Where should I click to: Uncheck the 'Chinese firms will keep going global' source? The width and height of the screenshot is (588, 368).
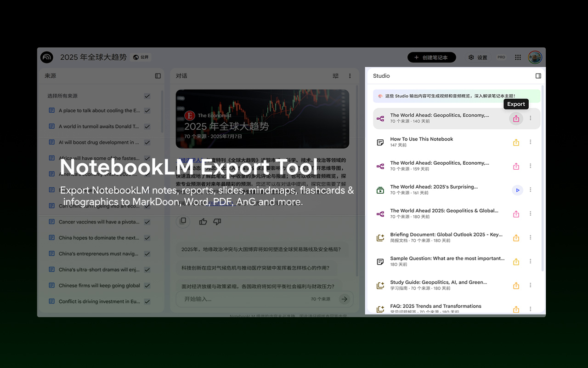pos(147,285)
